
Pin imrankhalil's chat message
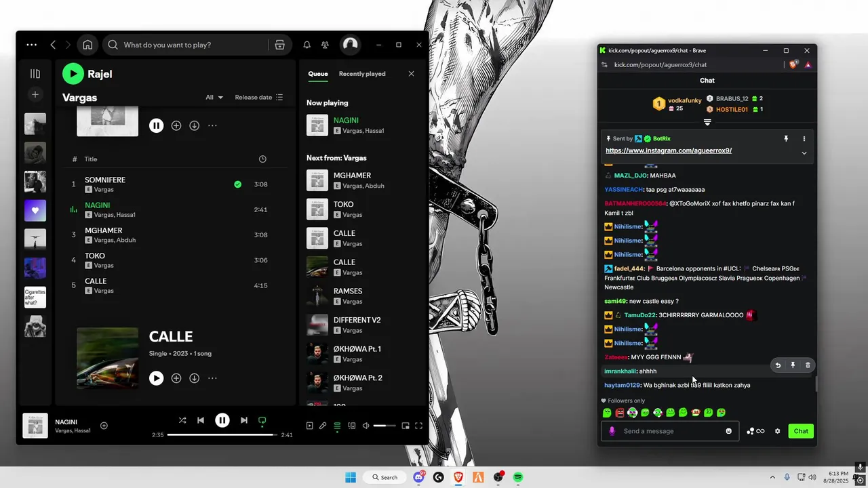pos(793,365)
